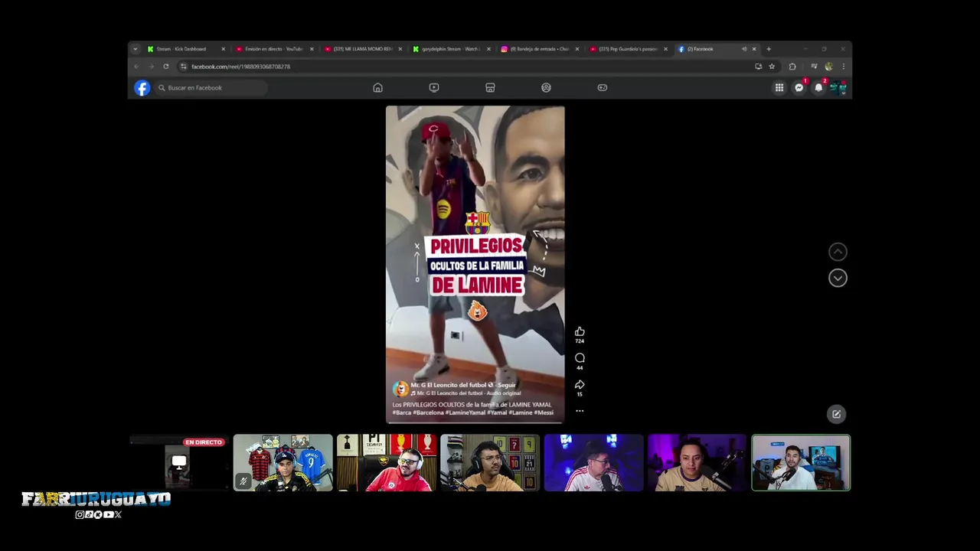Select the EN DIRECTO live thumbnail
This screenshot has height=551, width=980.
click(179, 463)
